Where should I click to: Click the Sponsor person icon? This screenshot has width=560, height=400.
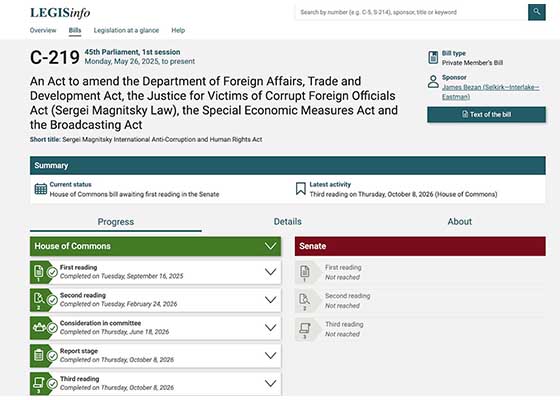(433, 81)
